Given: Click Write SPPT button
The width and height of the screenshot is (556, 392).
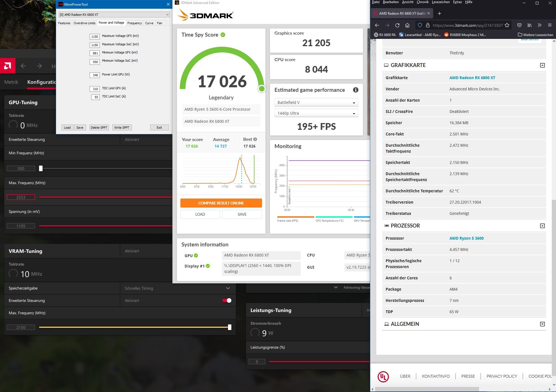Looking at the screenshot, I should tap(122, 128).
